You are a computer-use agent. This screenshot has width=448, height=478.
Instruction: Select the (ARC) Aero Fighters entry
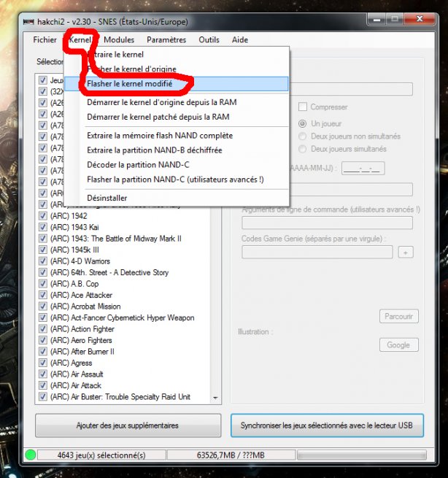tap(81, 340)
